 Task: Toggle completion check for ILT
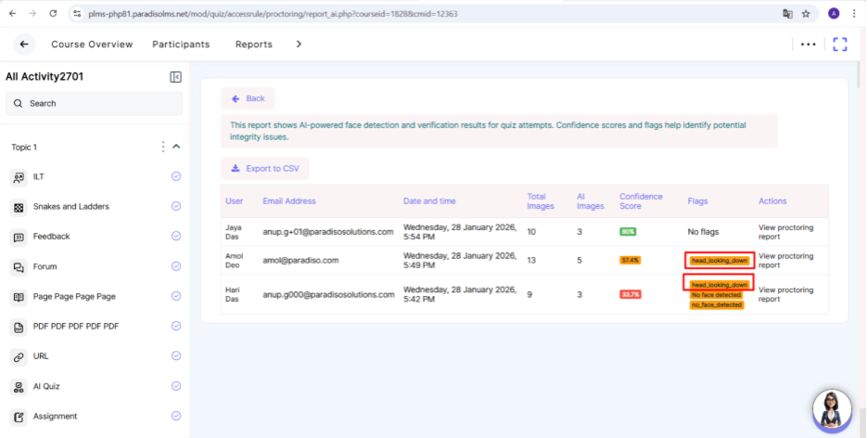pos(176,176)
